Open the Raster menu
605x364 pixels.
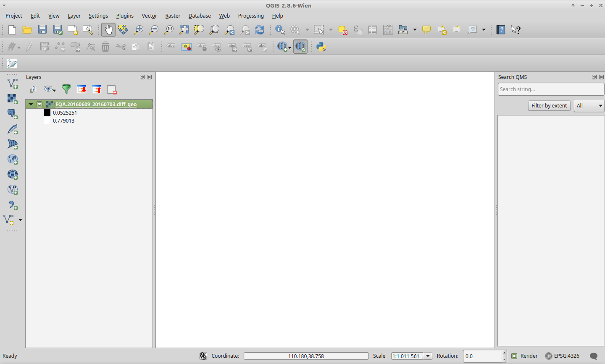[173, 16]
